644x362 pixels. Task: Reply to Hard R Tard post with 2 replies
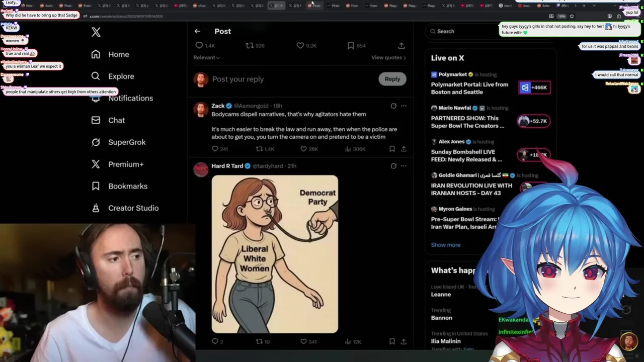[215, 341]
